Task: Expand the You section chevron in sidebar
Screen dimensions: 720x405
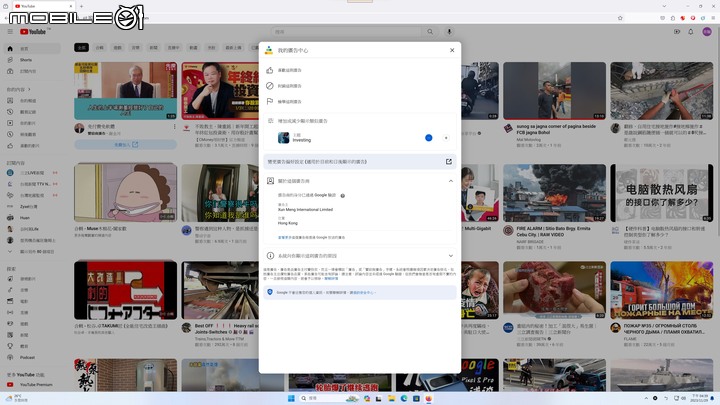Action: point(29,90)
